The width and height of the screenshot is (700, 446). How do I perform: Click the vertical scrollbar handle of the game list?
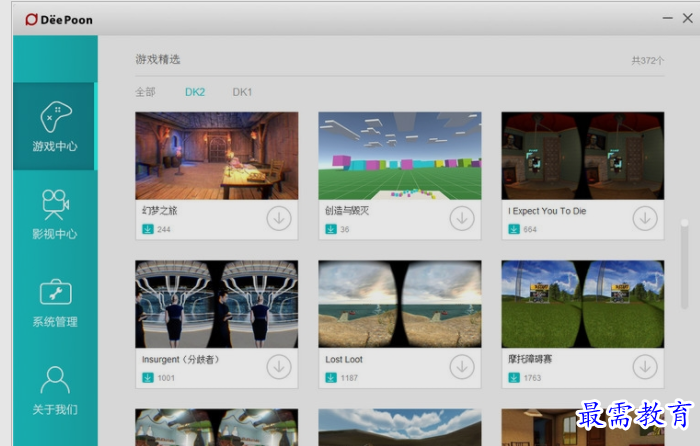[x=684, y=263]
